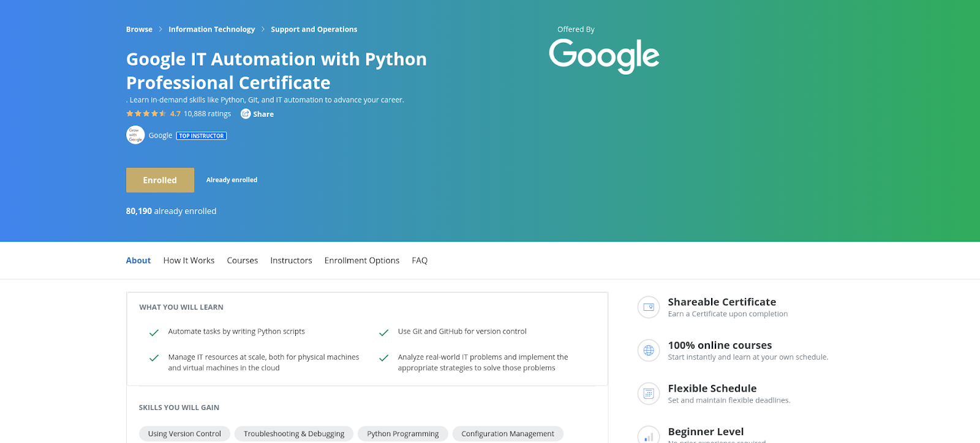Click the Shareable Certificate heading

tap(722, 302)
